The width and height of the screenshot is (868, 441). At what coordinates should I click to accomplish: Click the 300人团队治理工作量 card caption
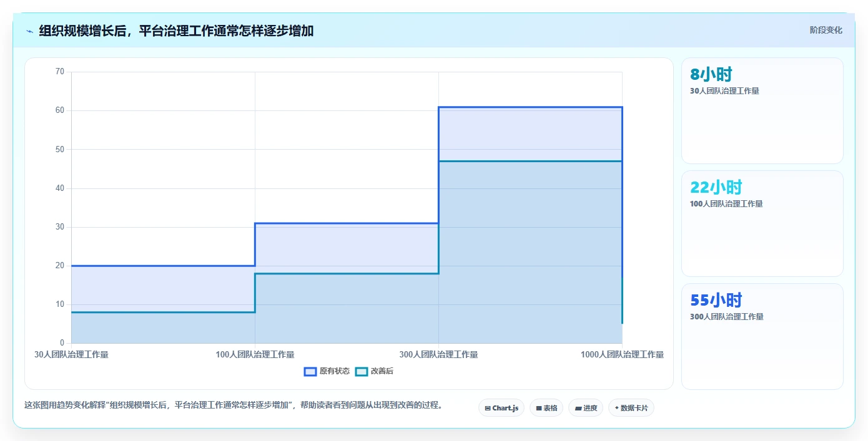point(726,317)
